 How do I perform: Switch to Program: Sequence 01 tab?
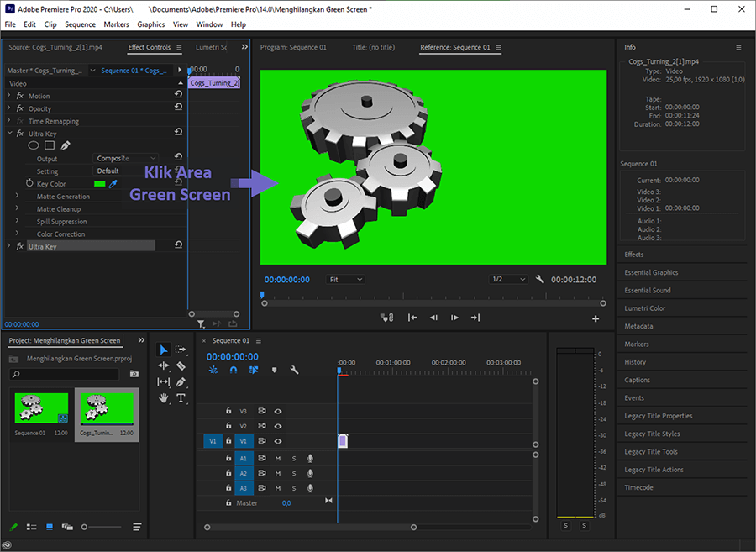click(293, 47)
